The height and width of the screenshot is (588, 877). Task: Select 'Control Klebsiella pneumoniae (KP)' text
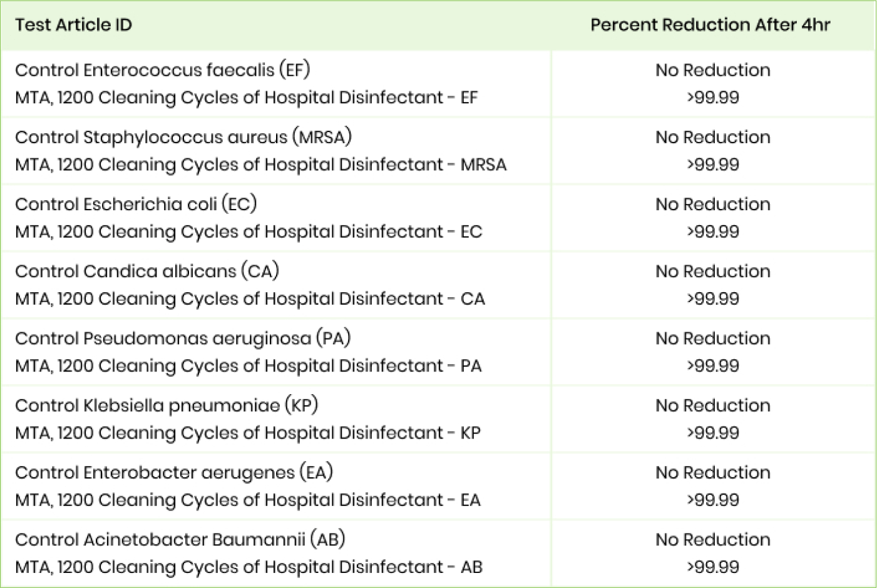tap(167, 405)
